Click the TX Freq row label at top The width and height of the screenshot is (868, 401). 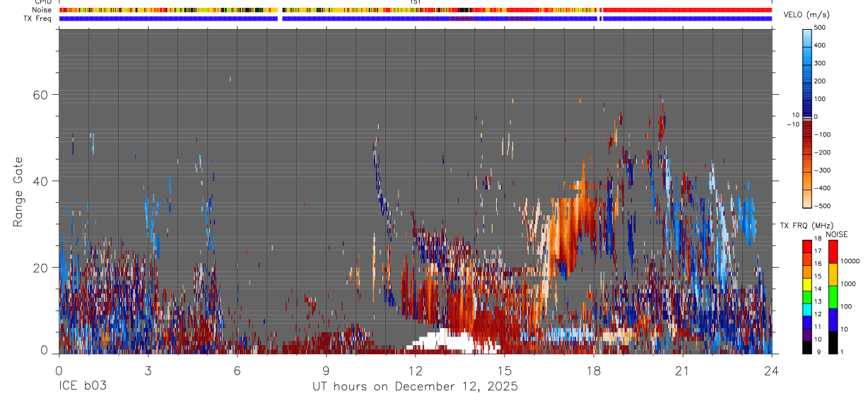pos(38,18)
